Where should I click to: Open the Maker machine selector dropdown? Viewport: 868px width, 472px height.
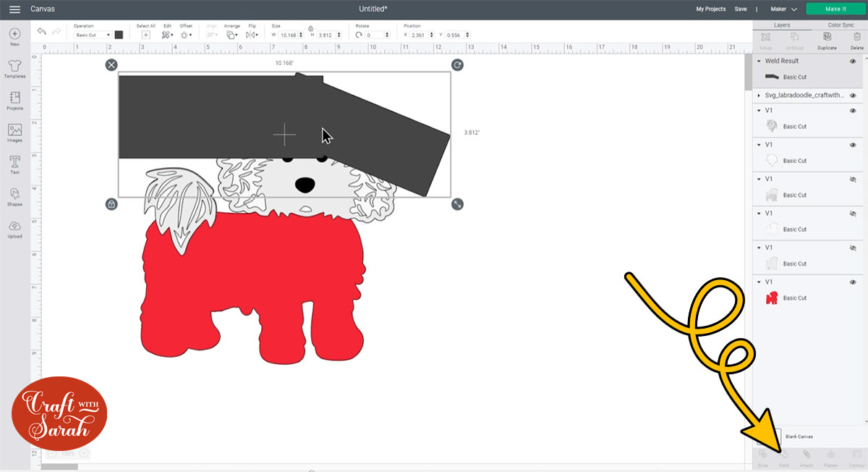click(x=784, y=9)
